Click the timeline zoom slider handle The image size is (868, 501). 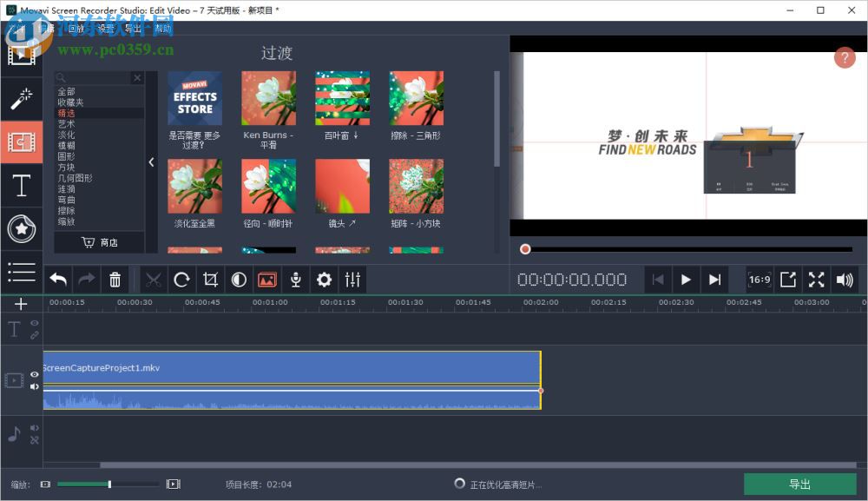click(x=108, y=484)
